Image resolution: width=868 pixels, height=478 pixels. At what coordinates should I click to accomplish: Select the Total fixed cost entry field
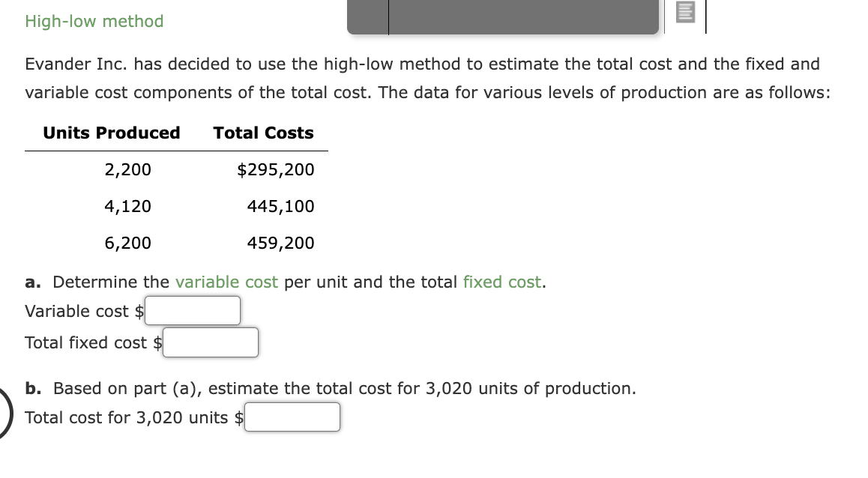210,342
